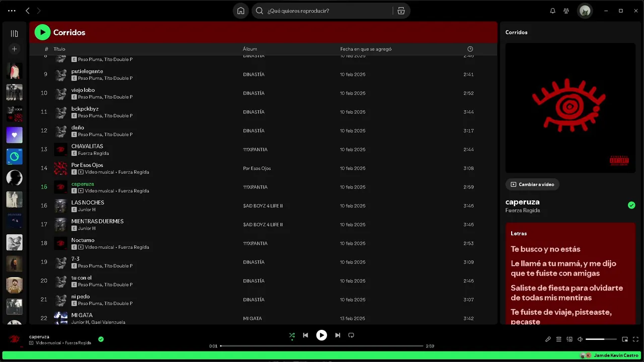Open Por Esos Ojos album link

(257, 168)
